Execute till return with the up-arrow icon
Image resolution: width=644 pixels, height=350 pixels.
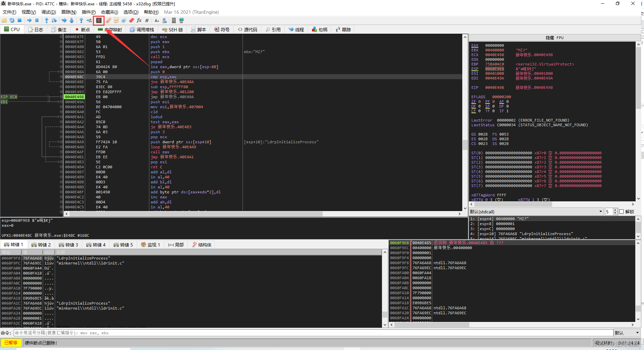[81, 20]
